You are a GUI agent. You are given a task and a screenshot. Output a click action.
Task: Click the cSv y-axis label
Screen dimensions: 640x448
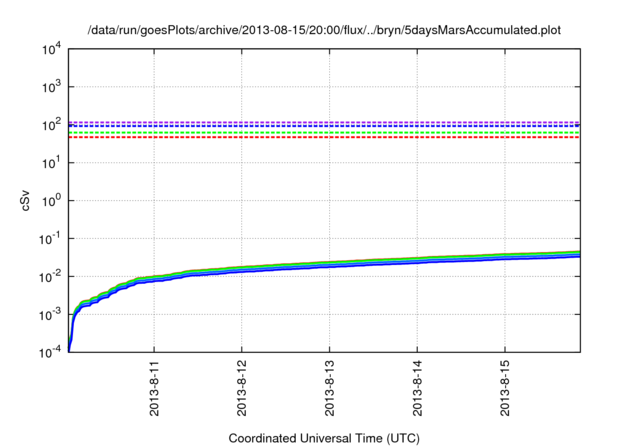[x=25, y=200]
